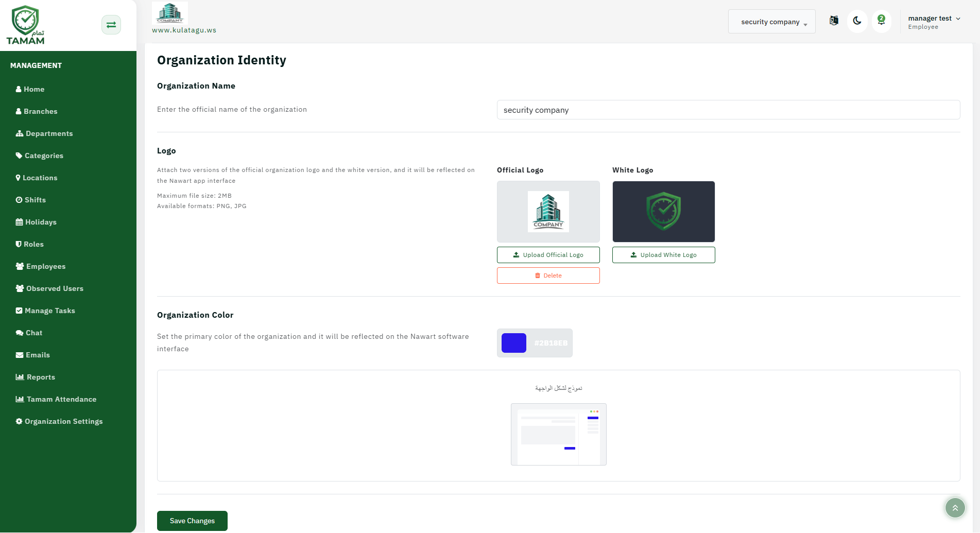
Task: Click Save Changes button
Action: [x=192, y=521]
